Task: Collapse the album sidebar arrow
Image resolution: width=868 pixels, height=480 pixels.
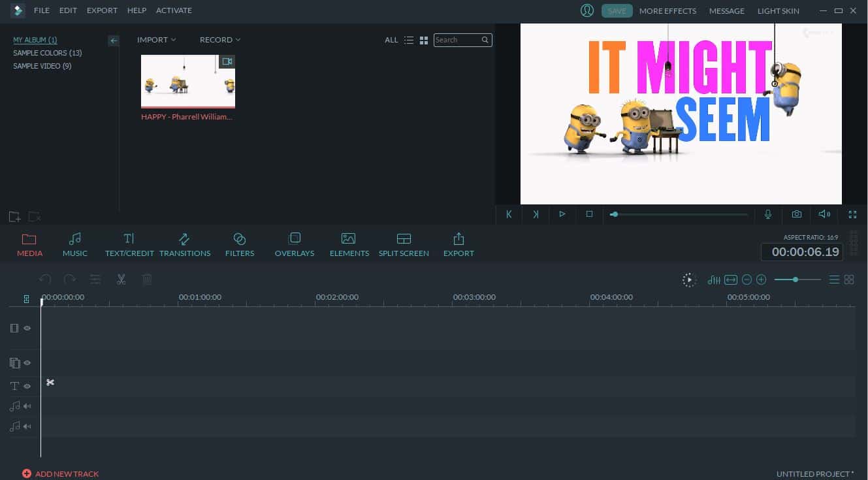Action: pyautogui.click(x=114, y=40)
